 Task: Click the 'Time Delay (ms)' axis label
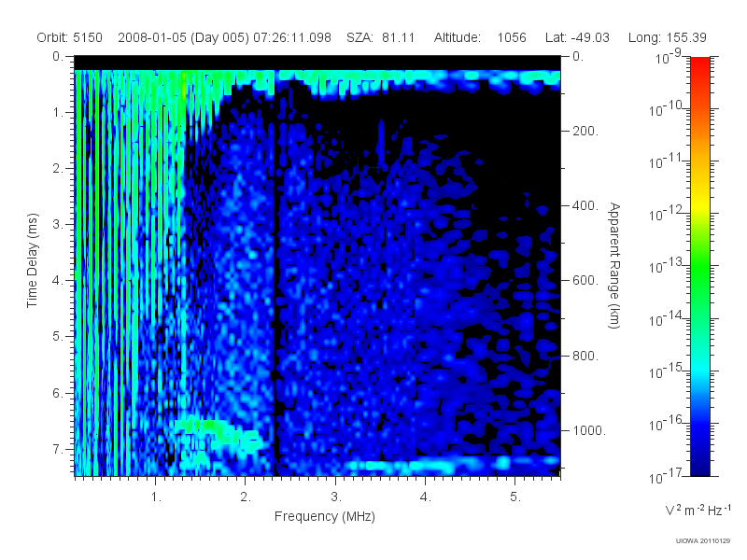(32, 260)
